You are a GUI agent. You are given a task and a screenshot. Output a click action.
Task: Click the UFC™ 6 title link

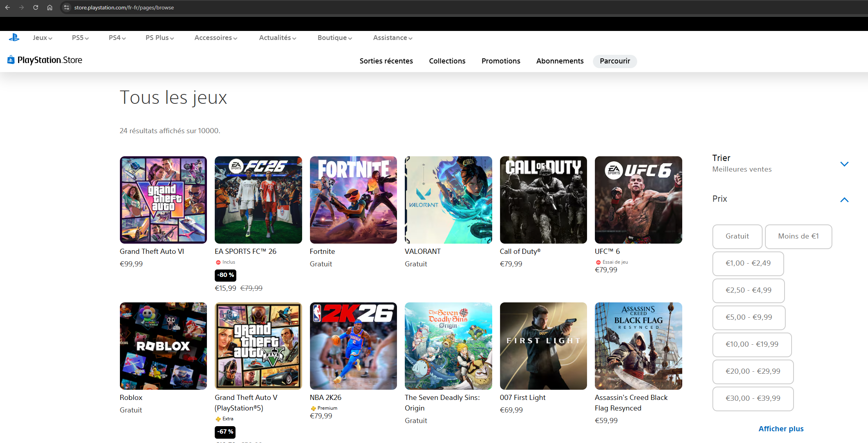pyautogui.click(x=607, y=251)
